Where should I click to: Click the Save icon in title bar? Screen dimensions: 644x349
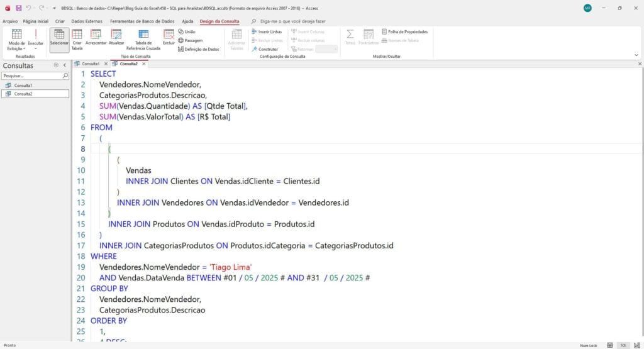[x=18, y=8]
